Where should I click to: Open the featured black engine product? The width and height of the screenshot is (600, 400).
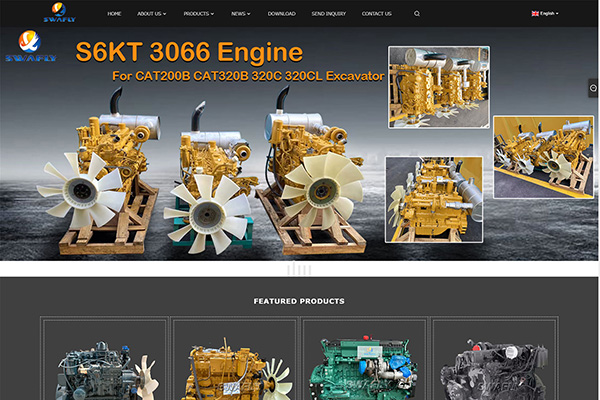pyautogui.click(x=494, y=360)
